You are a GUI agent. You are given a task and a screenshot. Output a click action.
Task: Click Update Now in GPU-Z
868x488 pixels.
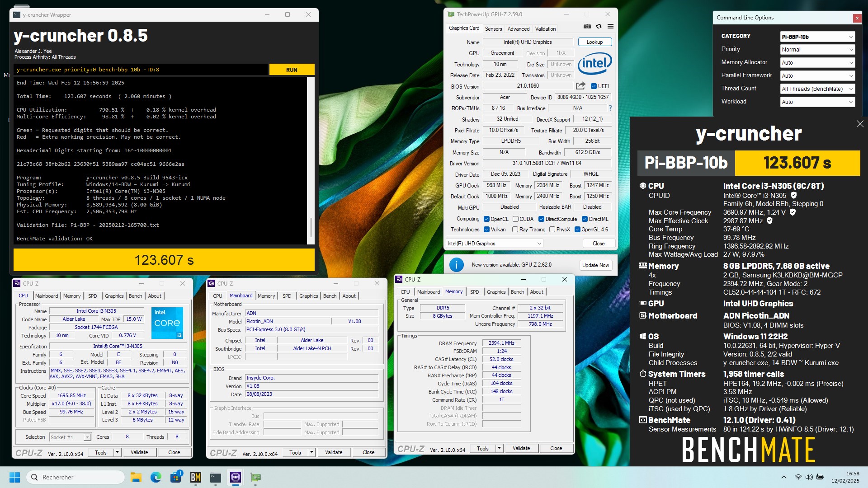point(595,265)
